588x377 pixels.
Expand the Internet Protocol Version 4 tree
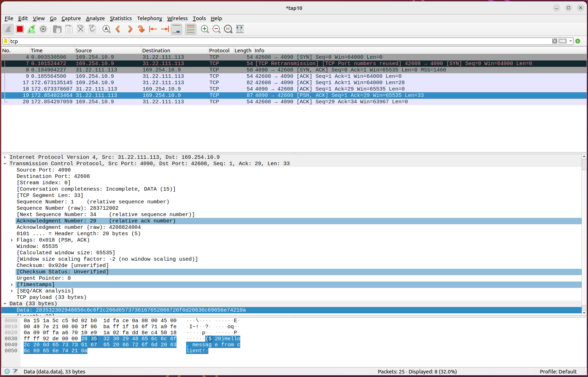pos(5,157)
